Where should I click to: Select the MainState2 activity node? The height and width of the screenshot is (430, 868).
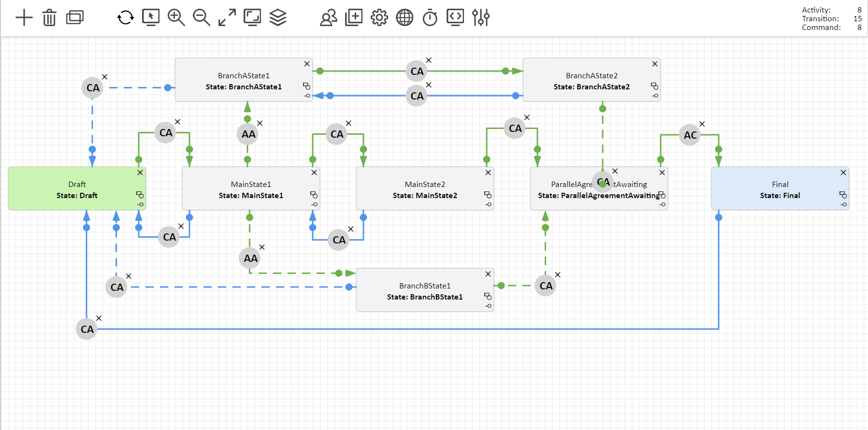point(425,189)
